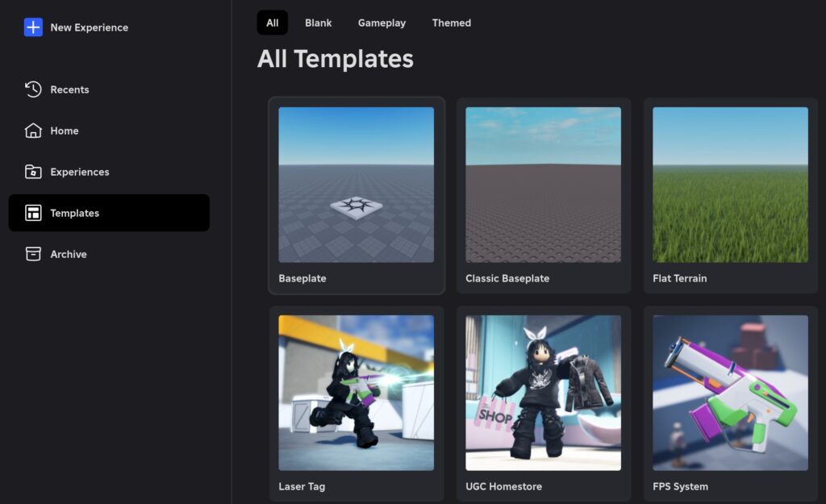Select the Flat Terrain template thumbnail
This screenshot has height=504, width=826.
tap(730, 185)
